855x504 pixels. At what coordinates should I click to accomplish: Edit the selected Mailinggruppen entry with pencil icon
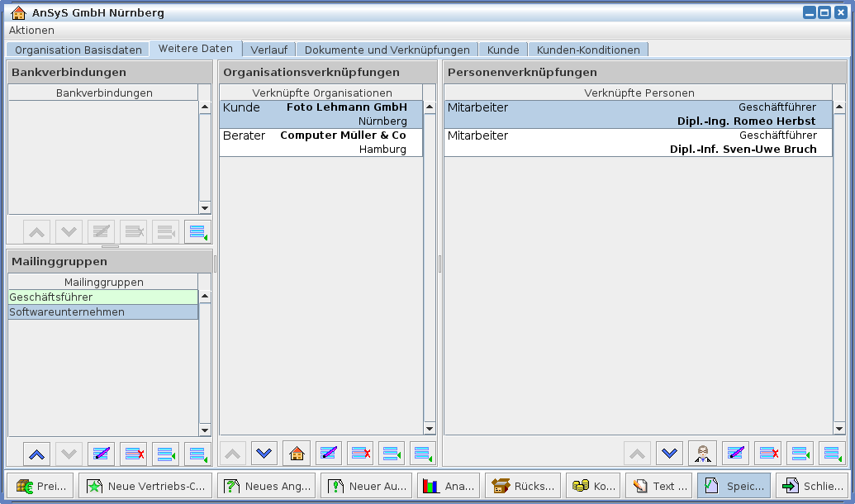(101, 453)
